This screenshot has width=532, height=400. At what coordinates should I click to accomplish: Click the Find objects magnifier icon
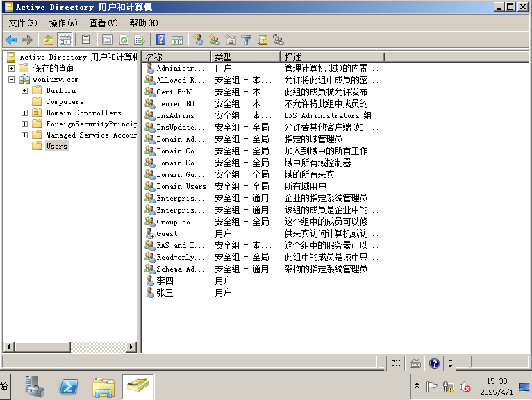(x=263, y=40)
